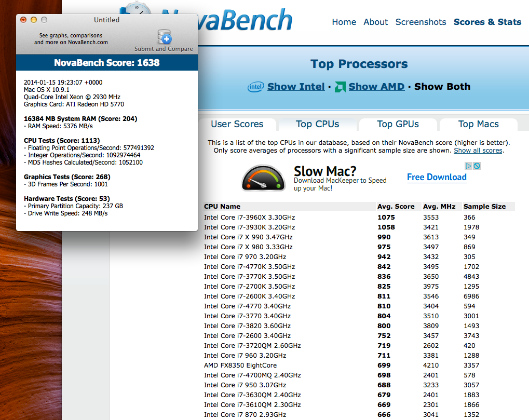Click the average score 1075 cell
529x420 pixels.
point(386,217)
